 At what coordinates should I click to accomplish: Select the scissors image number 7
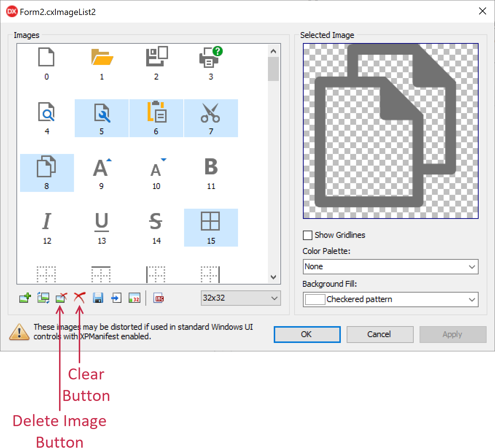point(211,118)
